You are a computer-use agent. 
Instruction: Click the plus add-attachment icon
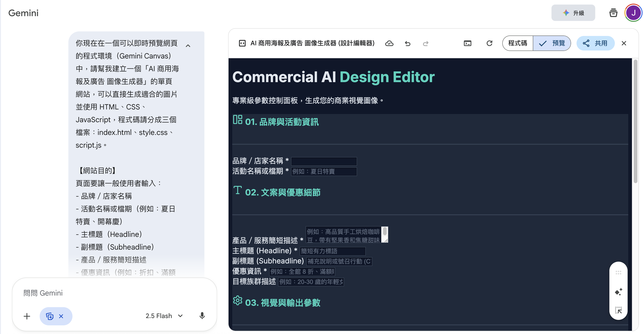(27, 316)
